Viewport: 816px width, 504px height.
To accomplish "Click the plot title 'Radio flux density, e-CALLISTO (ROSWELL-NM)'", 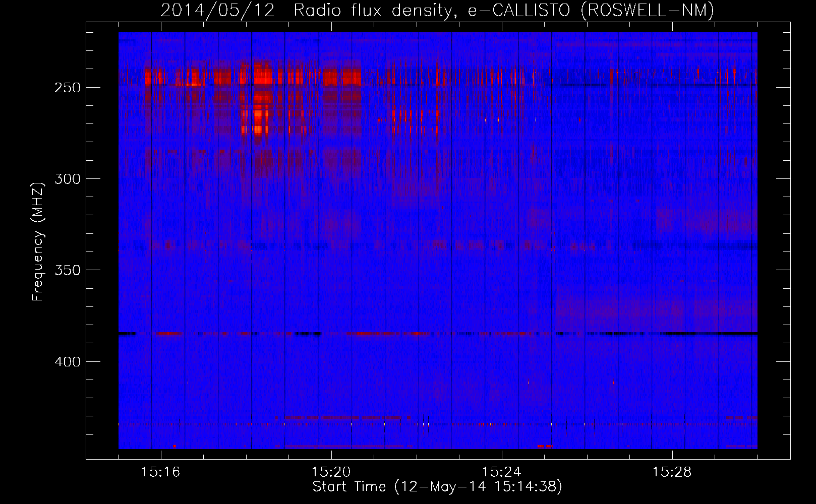I will 504,10.
